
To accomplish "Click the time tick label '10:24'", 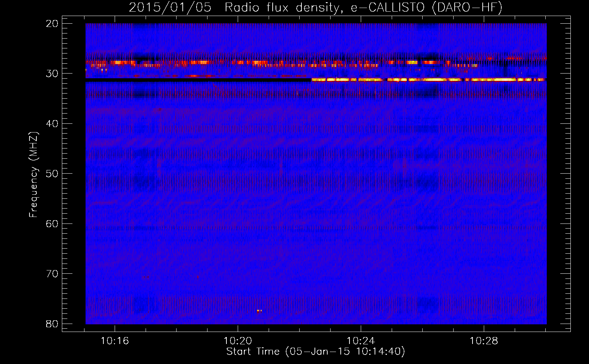I will point(361,341).
